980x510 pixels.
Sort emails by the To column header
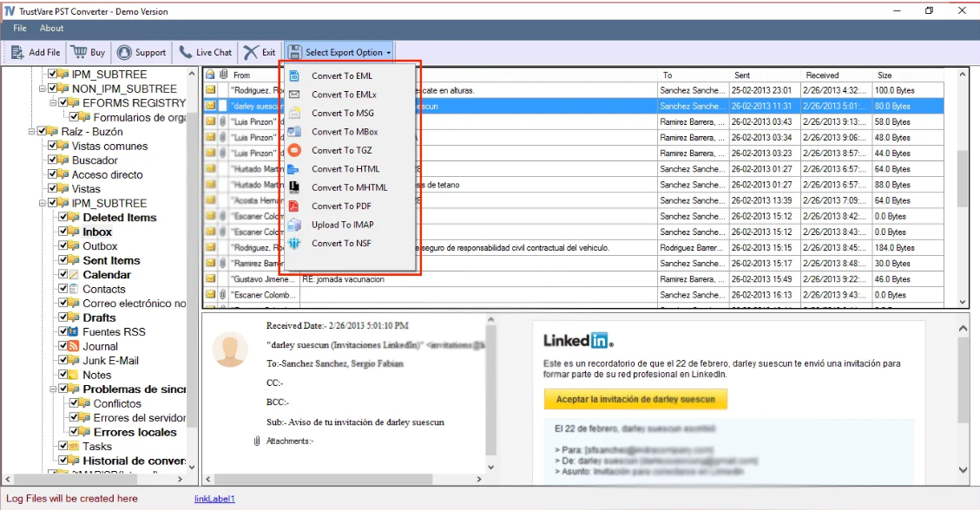[x=694, y=75]
